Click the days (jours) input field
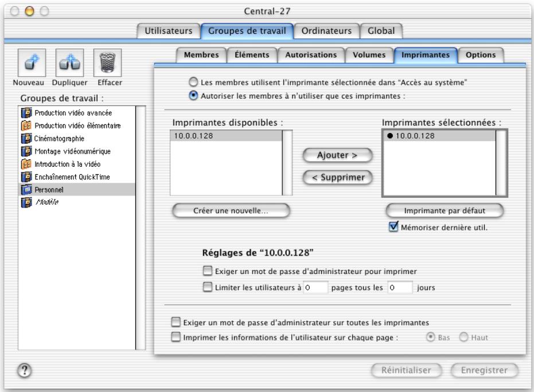Image resolution: width=534 pixels, height=392 pixels. [400, 288]
